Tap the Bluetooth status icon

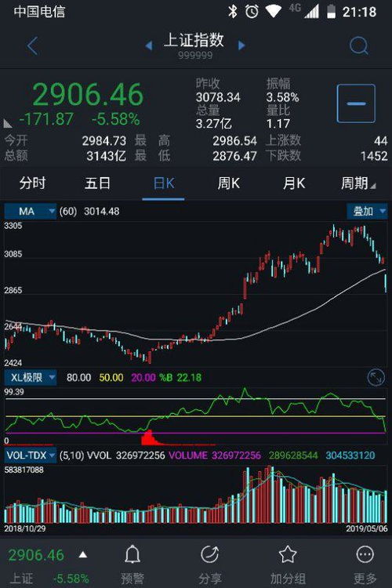[x=233, y=12]
